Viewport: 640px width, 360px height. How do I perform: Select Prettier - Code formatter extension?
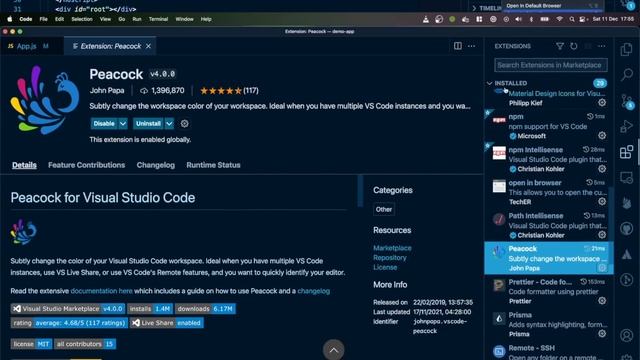(x=549, y=291)
